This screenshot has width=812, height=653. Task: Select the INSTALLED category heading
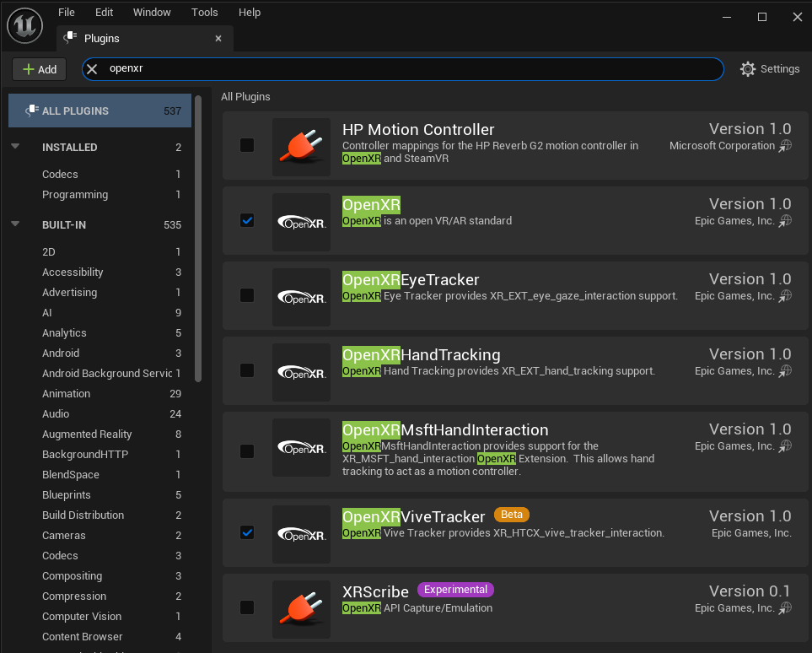69,147
